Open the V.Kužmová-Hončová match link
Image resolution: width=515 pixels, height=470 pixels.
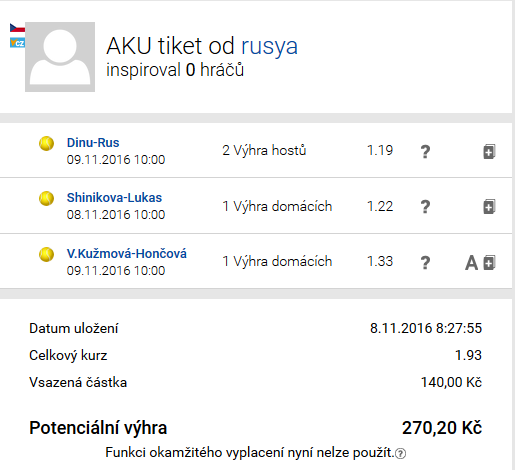click(x=127, y=254)
